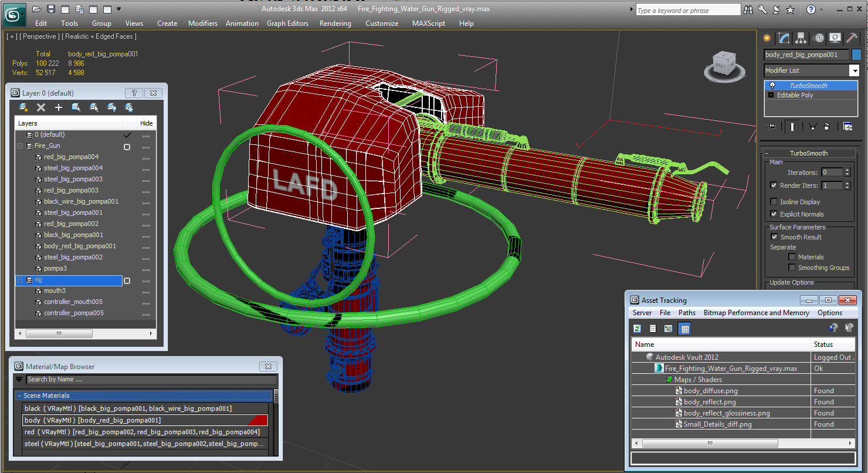Click the Open File folder icon
The image size is (868, 473).
[36, 9]
